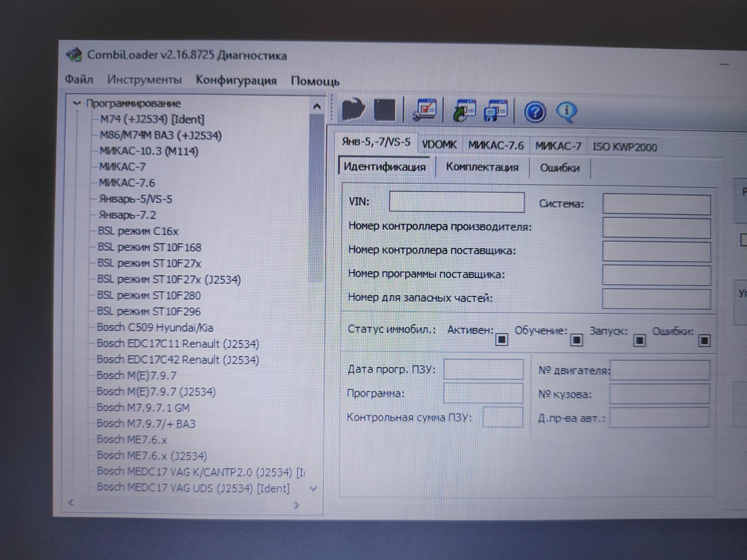Switch to the МИКАС-7.6 diagnostics tab
This screenshot has height=560, width=747.
pyautogui.click(x=496, y=146)
